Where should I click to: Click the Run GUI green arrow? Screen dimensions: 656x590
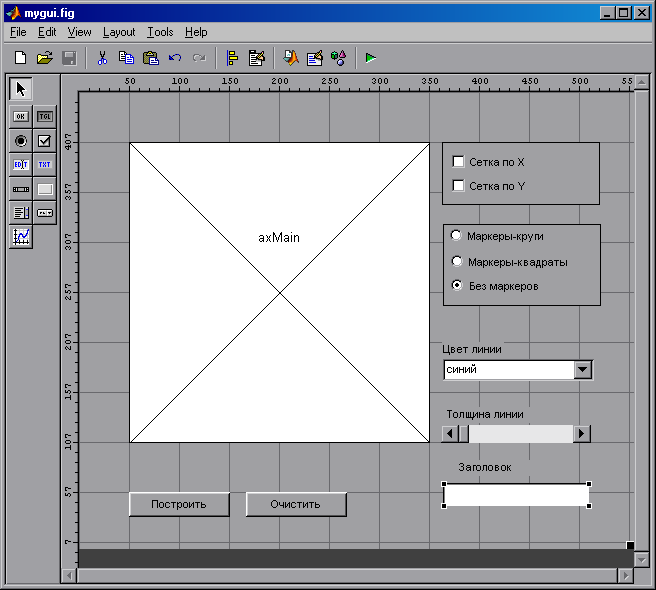[371, 58]
